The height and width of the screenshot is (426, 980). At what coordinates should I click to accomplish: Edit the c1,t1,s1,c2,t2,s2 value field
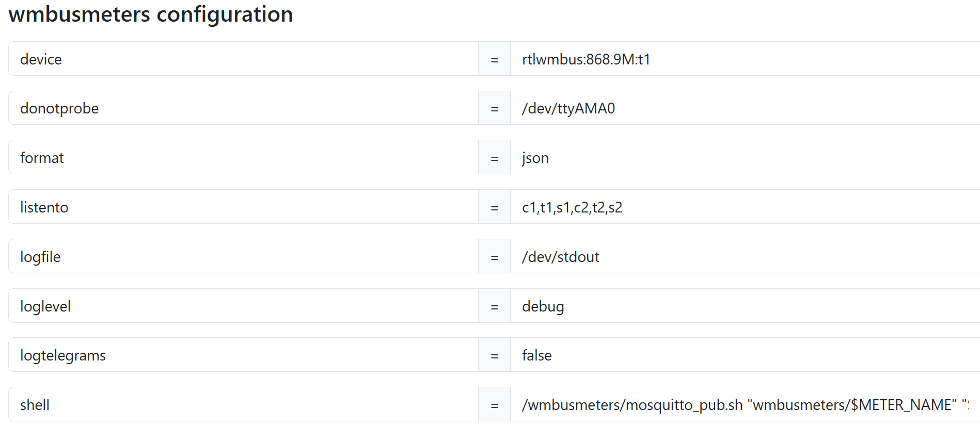745,207
